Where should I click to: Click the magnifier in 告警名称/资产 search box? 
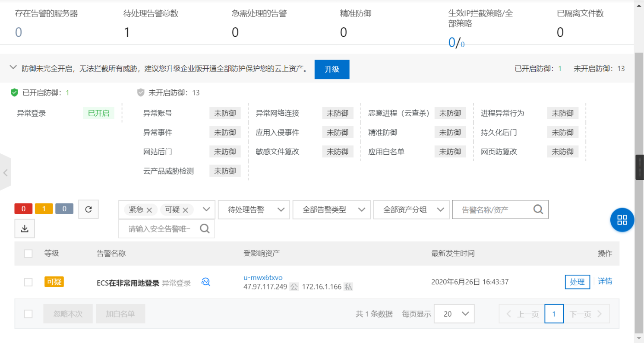click(537, 209)
